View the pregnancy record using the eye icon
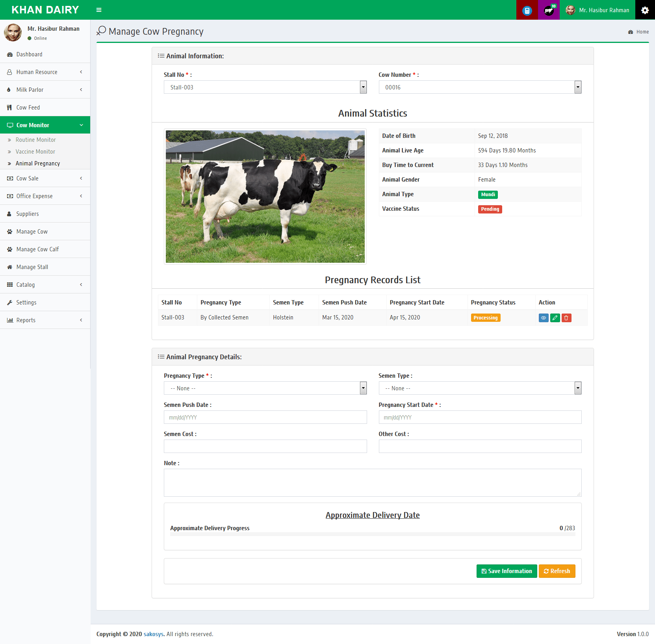This screenshot has width=655, height=644. [544, 317]
